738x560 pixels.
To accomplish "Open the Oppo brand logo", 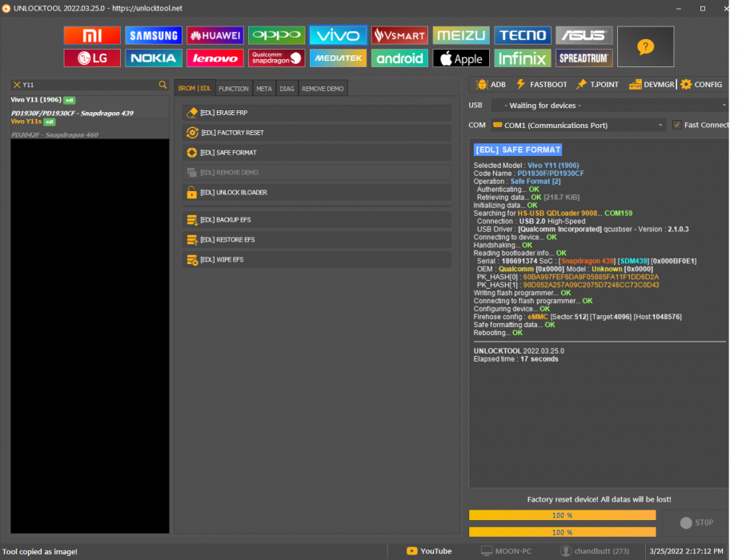I will coord(277,35).
